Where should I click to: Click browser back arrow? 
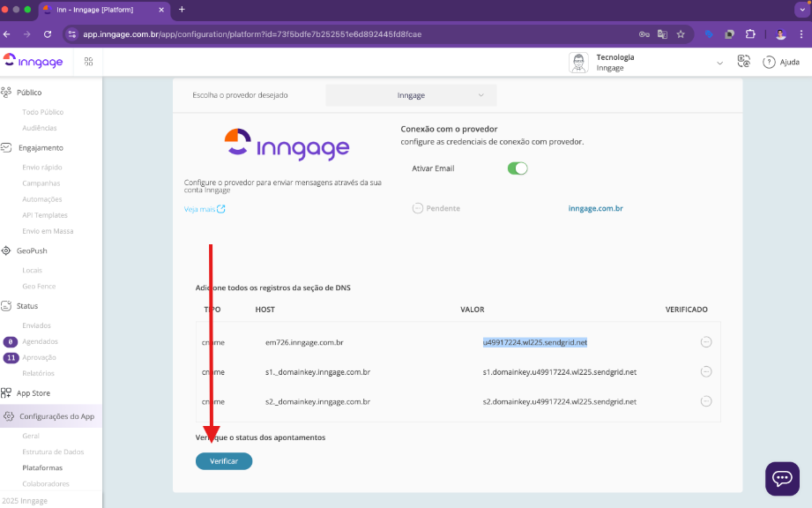coord(7,34)
